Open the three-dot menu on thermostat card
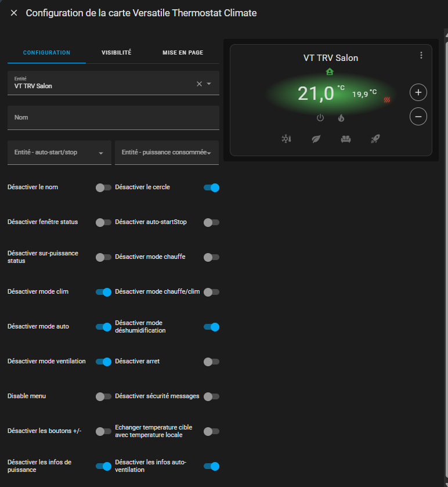Viewport: 448px width, 487px height. (x=421, y=56)
